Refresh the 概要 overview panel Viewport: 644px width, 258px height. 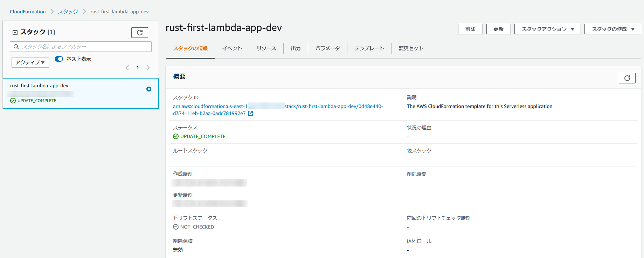tap(627, 78)
